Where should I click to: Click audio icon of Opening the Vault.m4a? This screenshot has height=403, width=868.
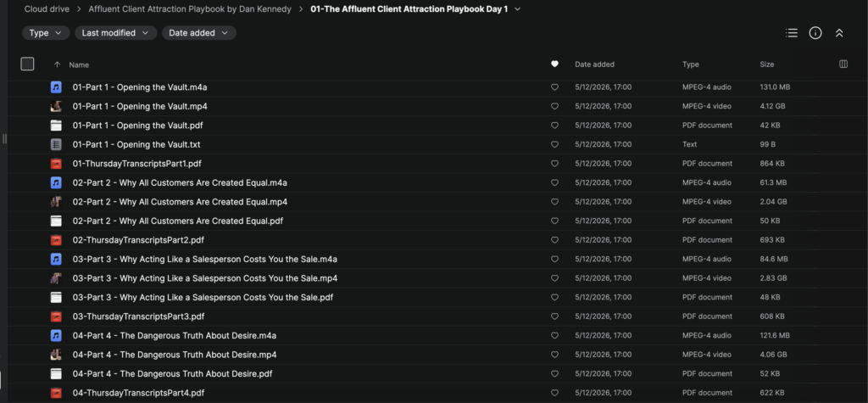click(x=56, y=87)
